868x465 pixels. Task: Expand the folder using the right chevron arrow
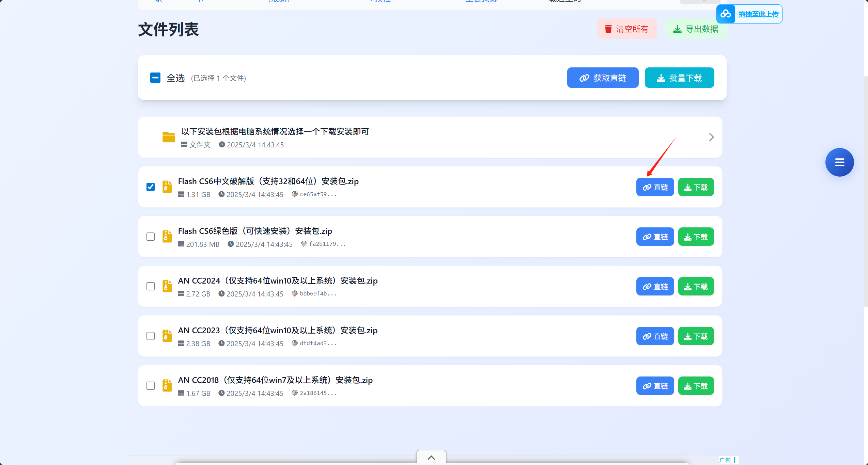pos(711,137)
